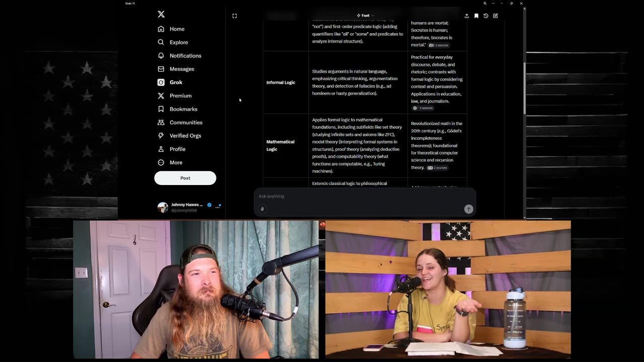Click the right webcam video feed
The height and width of the screenshot is (362, 644).
coord(448,289)
